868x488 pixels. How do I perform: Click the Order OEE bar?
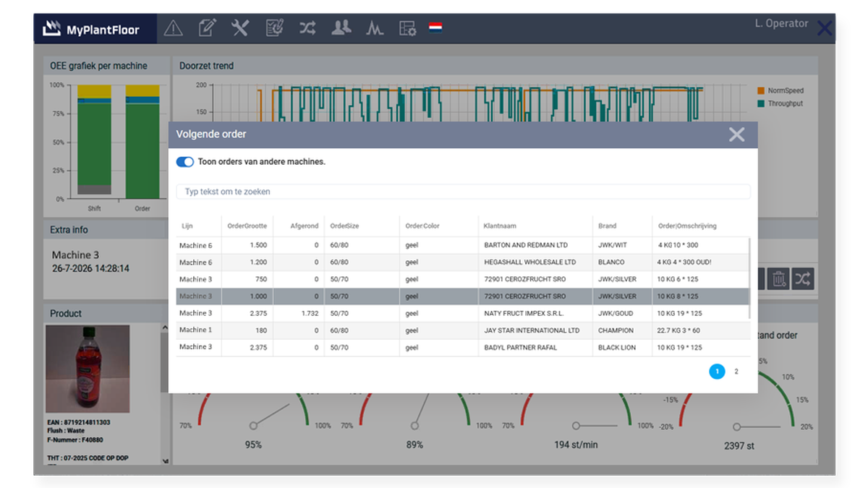(x=142, y=142)
